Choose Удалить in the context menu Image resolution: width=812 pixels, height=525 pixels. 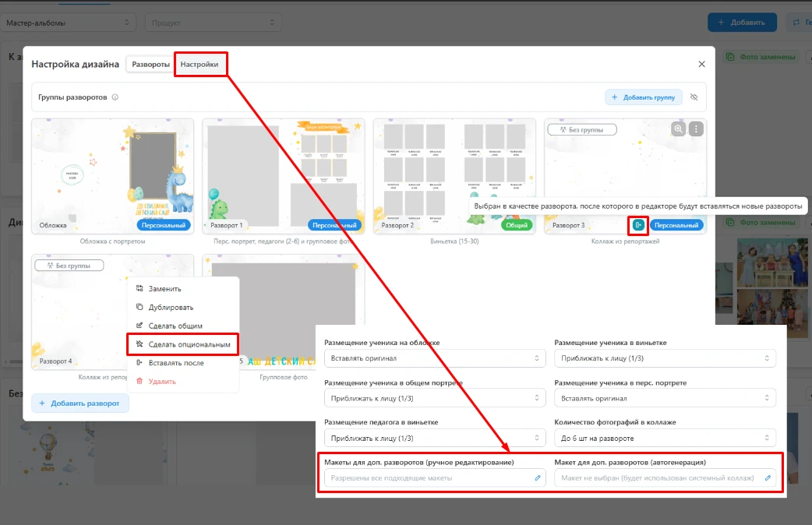coord(183,382)
